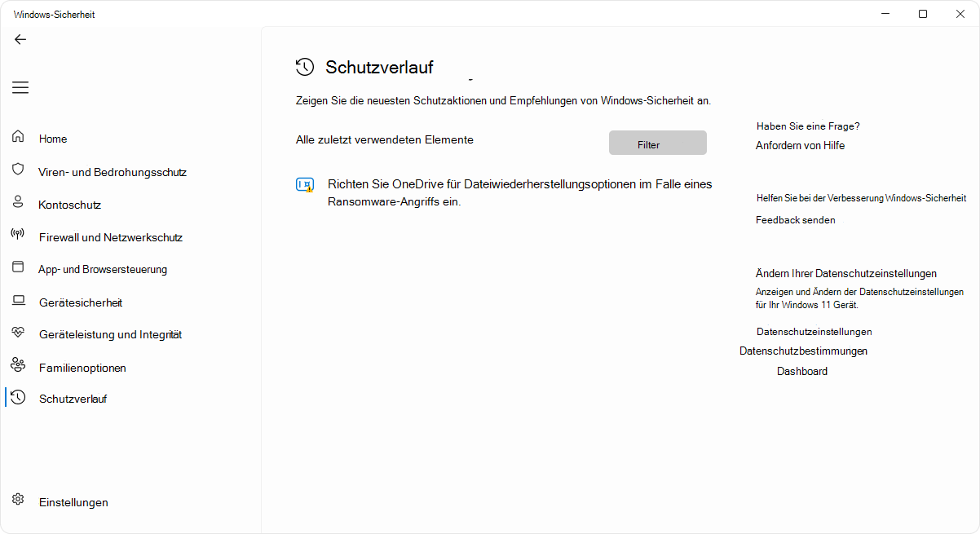The height and width of the screenshot is (534, 980).
Task: Open Firewall und Netzwerkschutz
Action: 111,237
